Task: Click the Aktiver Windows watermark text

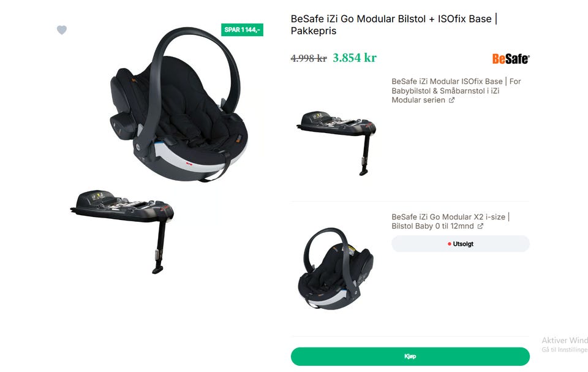Action: click(x=565, y=341)
